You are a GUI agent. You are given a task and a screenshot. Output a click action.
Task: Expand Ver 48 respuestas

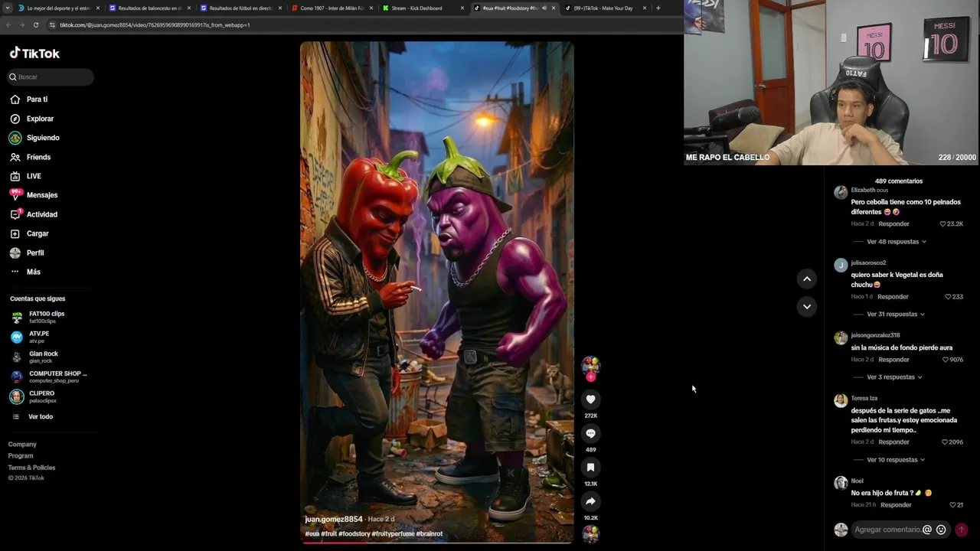(x=897, y=242)
